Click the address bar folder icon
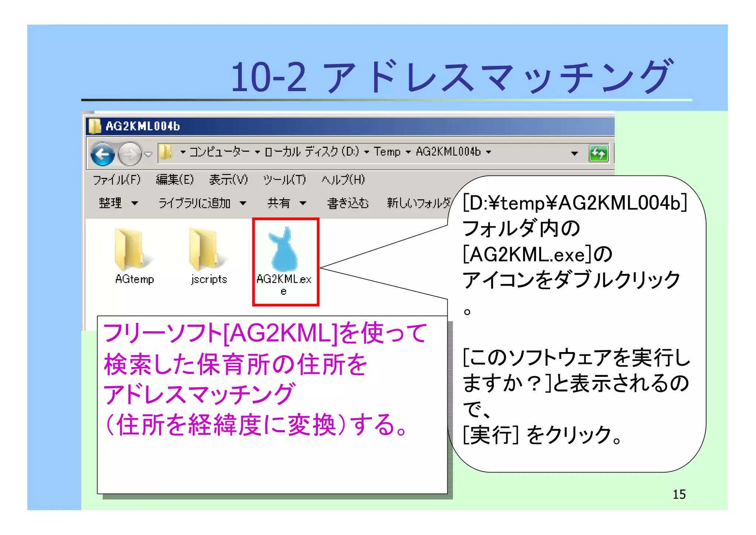The height and width of the screenshot is (535, 756). click(x=166, y=152)
